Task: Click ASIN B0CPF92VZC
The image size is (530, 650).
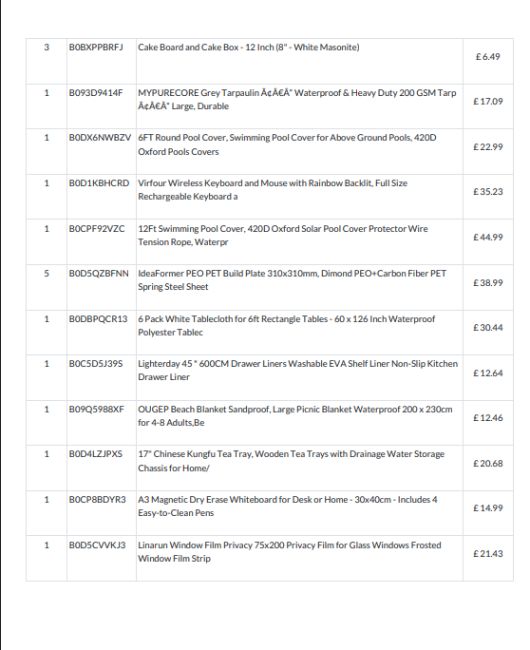Action: click(x=97, y=229)
